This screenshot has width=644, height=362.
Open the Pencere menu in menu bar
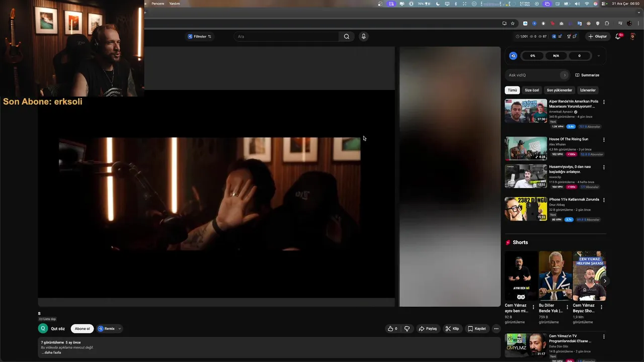click(x=157, y=4)
